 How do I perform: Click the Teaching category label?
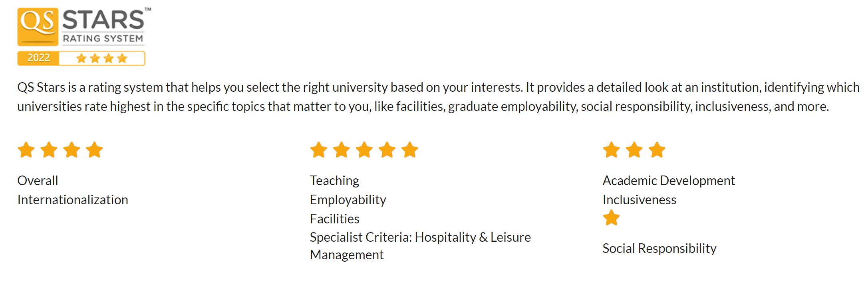pos(334,181)
